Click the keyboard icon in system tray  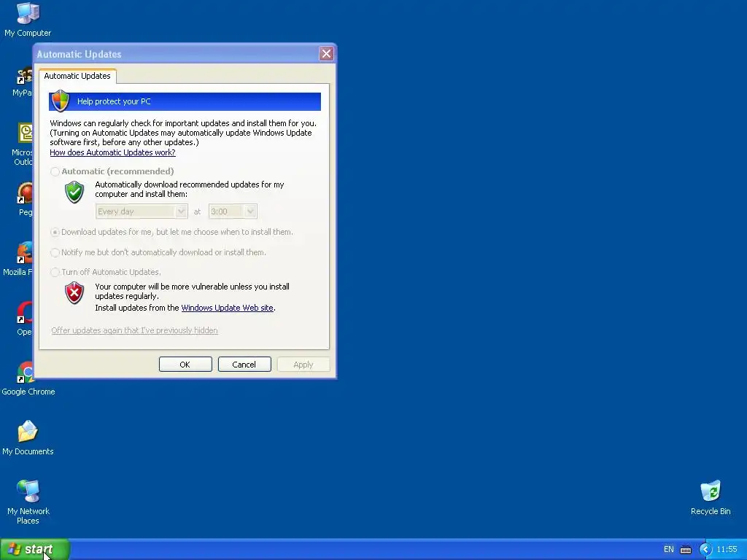[686, 550]
